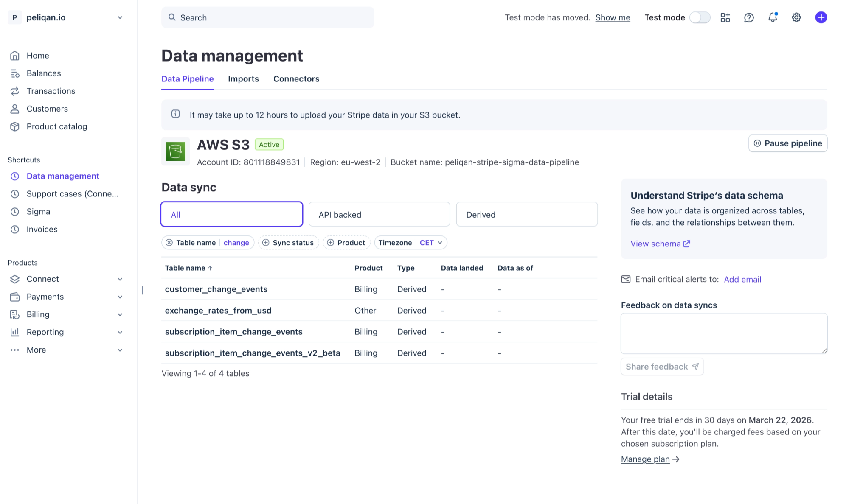This screenshot has width=849, height=504.
Task: Click the Add email link
Action: 742,280
